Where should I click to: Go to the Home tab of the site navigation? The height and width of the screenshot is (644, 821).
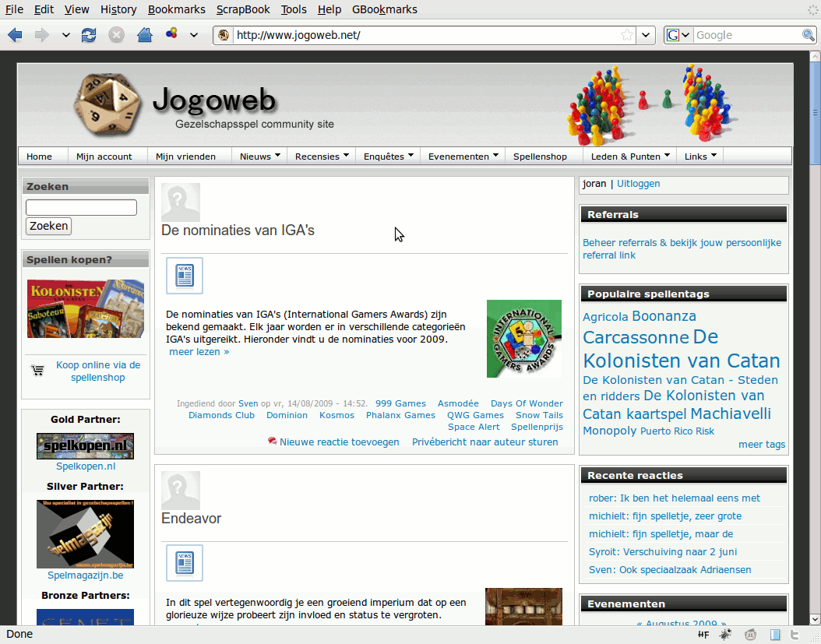39,157
